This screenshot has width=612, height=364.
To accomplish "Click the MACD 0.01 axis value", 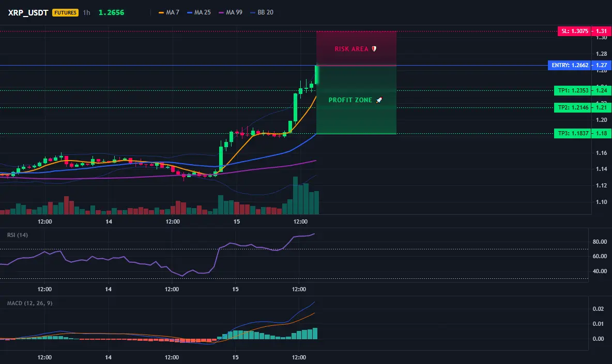I will (599, 324).
